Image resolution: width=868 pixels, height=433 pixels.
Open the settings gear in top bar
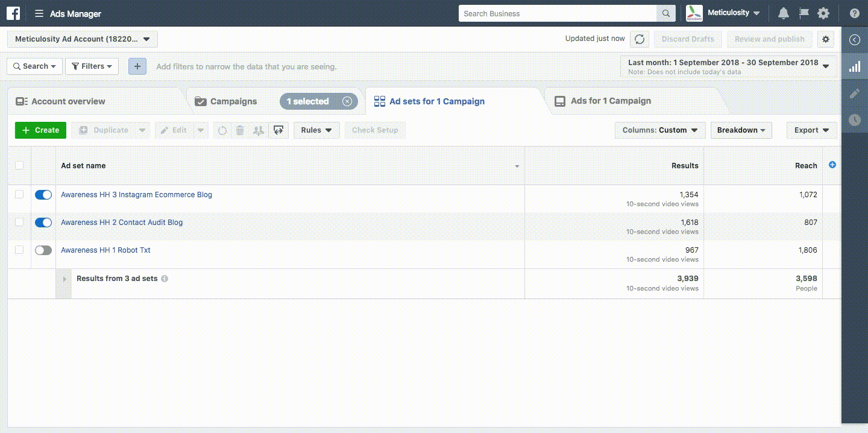pos(823,13)
